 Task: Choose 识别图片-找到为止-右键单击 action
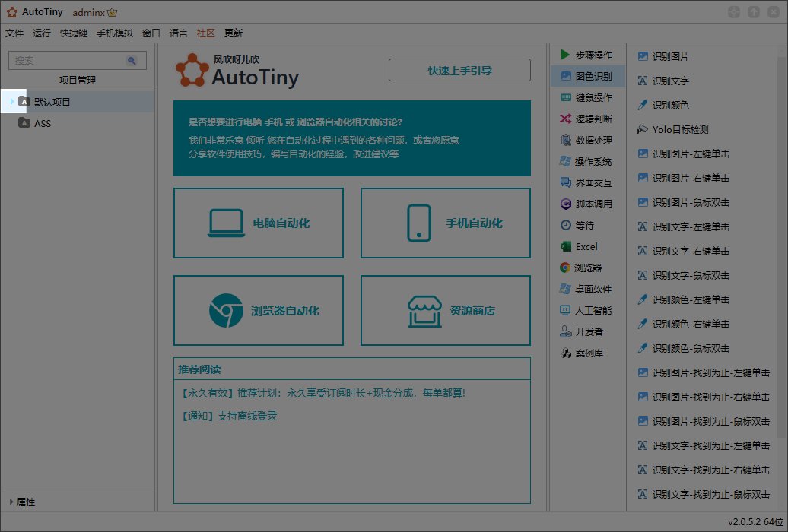(704, 397)
